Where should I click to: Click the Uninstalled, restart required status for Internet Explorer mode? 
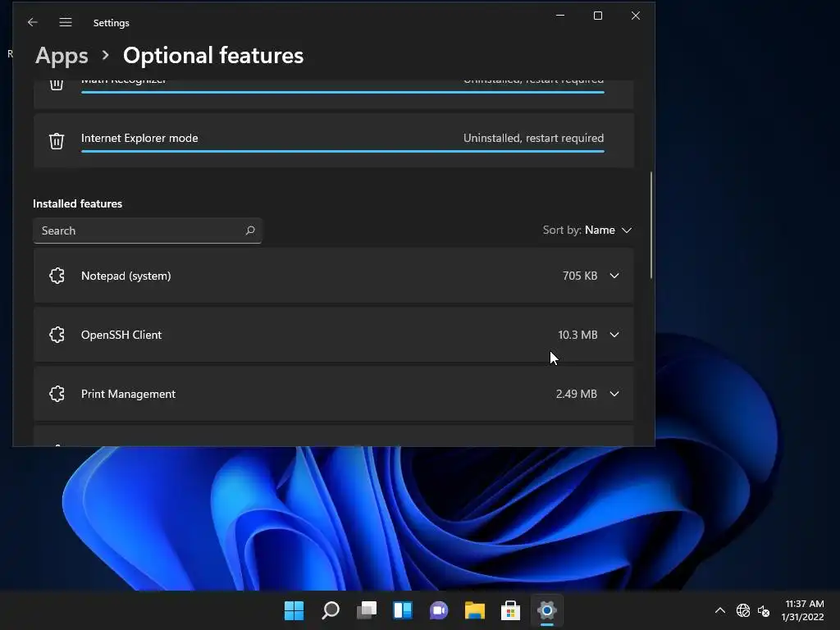[533, 138]
